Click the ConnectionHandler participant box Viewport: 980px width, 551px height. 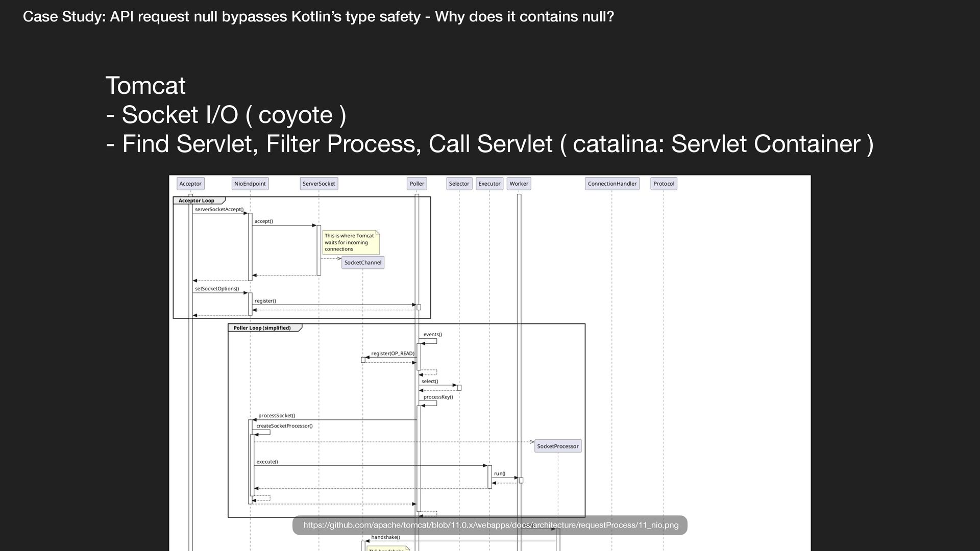[x=612, y=184]
